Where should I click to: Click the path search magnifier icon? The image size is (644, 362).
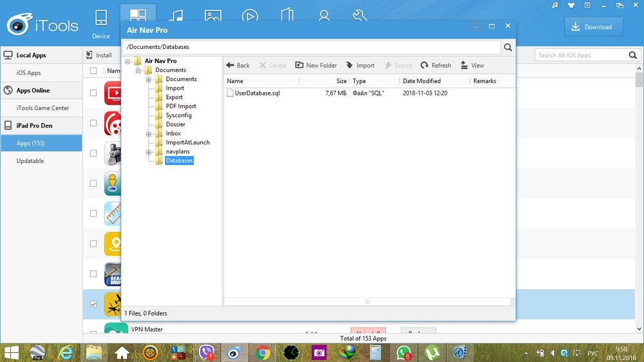508,47
